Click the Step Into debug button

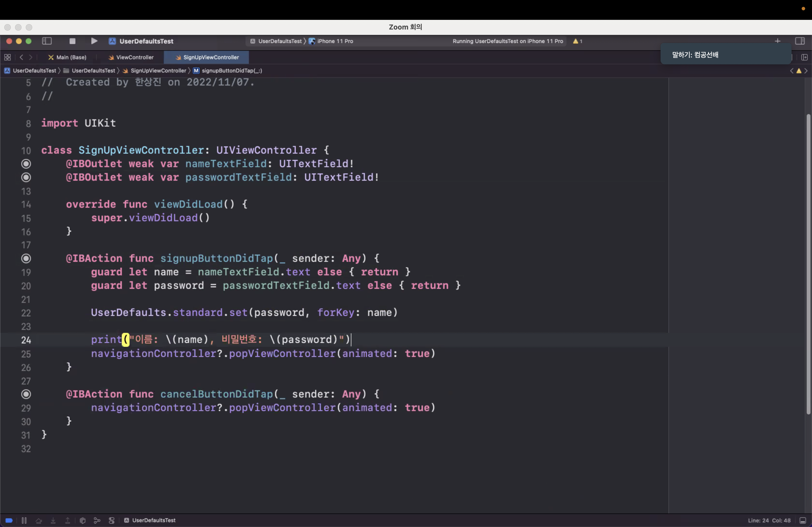point(53,520)
